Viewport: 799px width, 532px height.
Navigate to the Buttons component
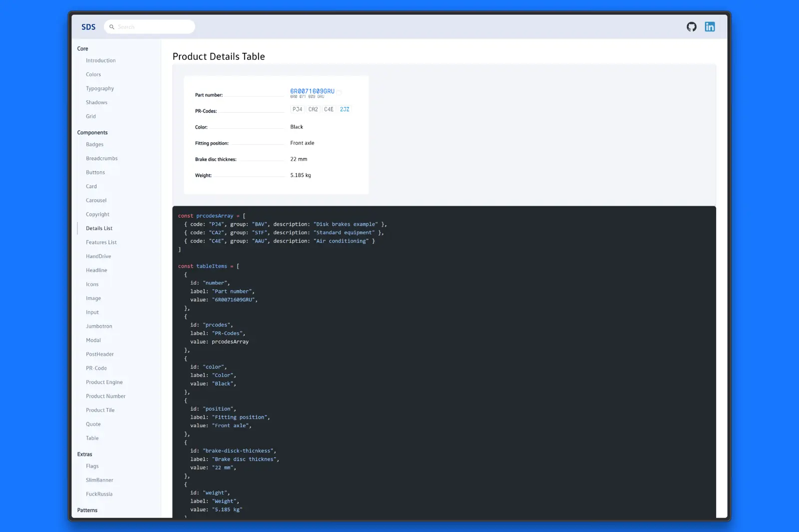(x=95, y=172)
